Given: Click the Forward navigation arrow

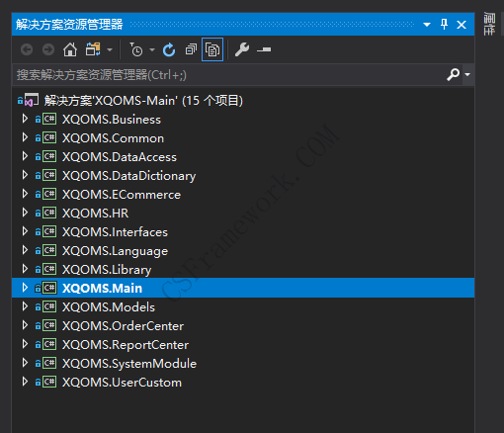Looking at the screenshot, I should coord(48,49).
